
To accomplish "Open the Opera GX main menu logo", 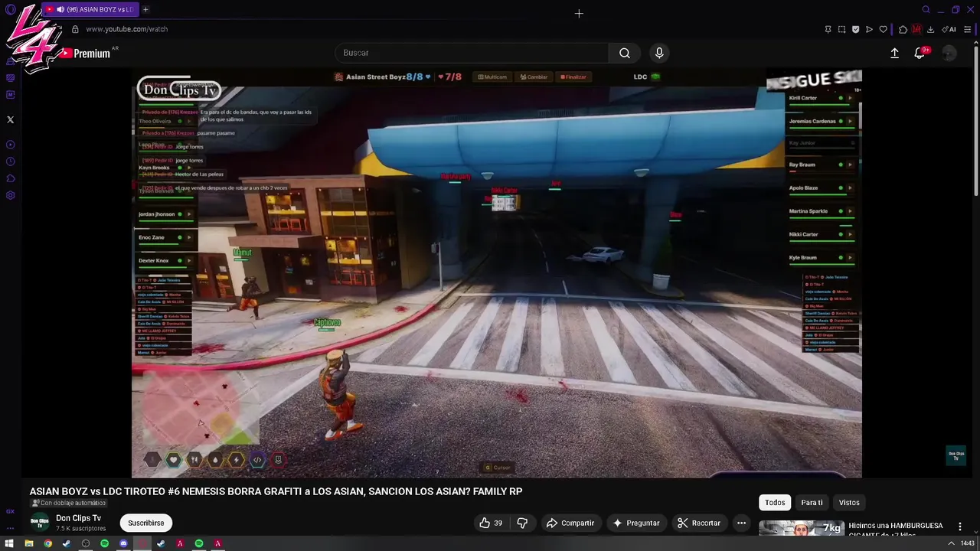I will (10, 9).
